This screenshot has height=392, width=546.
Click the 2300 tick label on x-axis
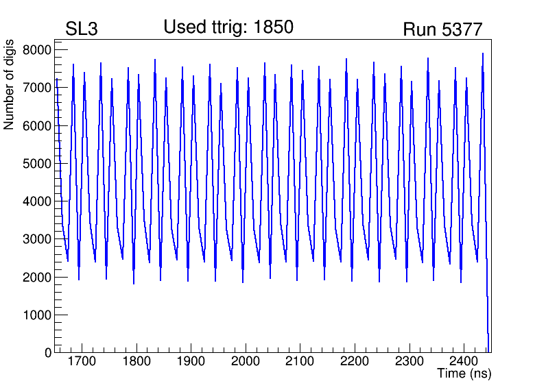[x=409, y=361]
